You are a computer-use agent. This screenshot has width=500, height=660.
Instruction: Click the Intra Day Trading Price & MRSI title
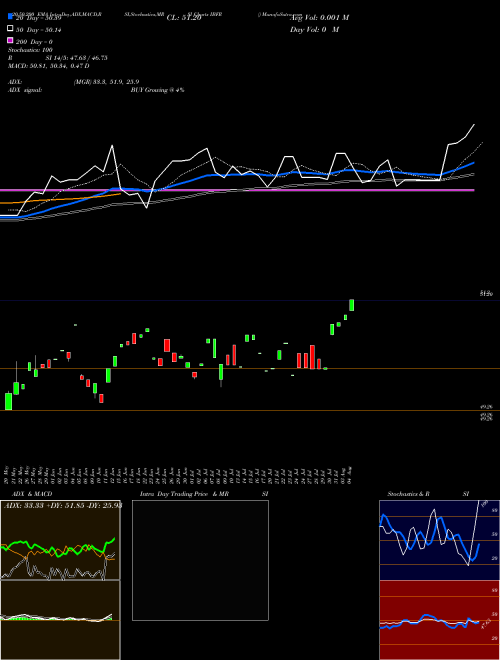204,494
